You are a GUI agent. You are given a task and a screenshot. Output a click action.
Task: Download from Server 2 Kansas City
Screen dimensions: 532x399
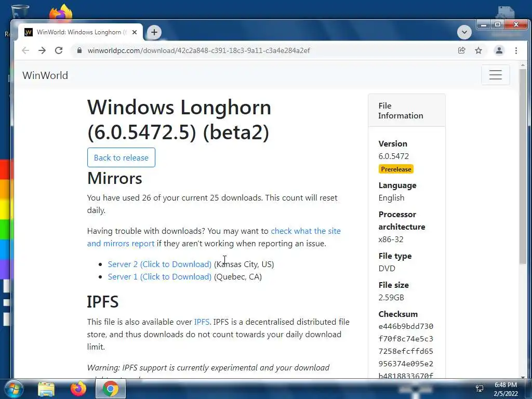(x=159, y=264)
